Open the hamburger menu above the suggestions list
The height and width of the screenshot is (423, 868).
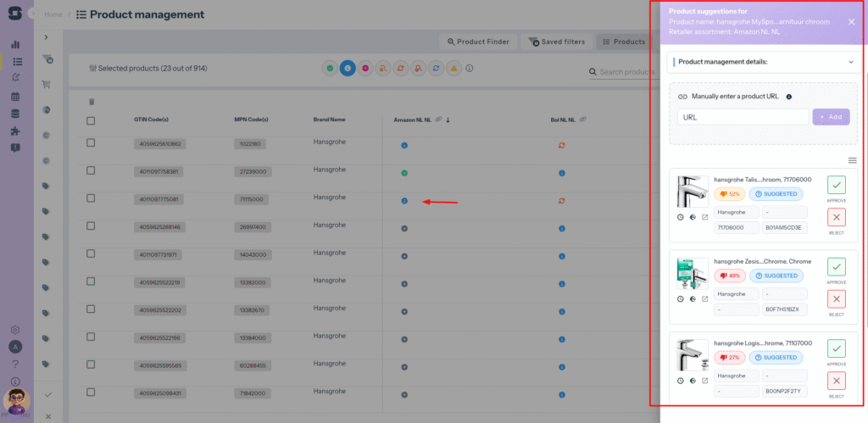pos(853,160)
